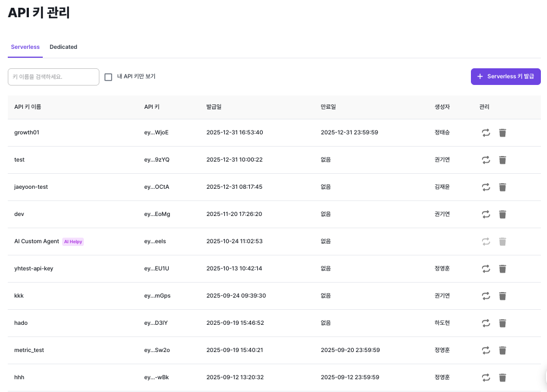Regenerate the yhtest-api-key key

tap(486, 269)
